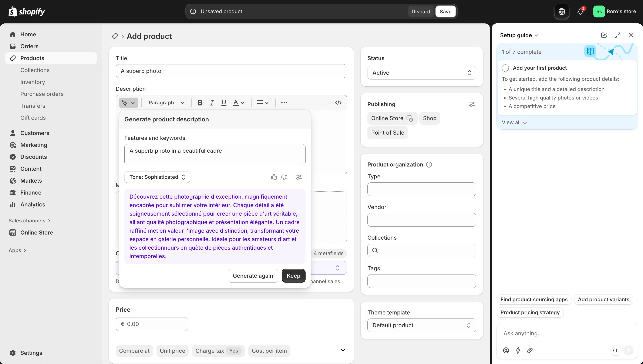Enable the Cost per item option

(x=269, y=351)
